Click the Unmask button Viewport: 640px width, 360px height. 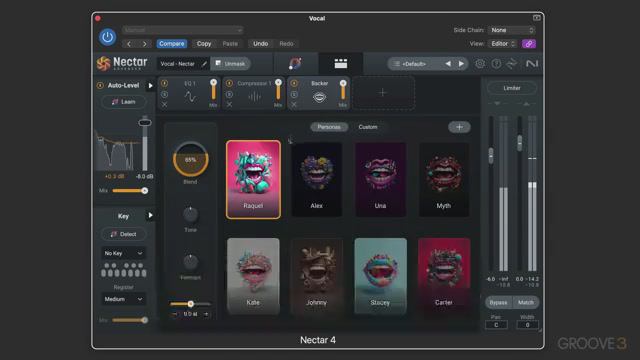click(231, 64)
